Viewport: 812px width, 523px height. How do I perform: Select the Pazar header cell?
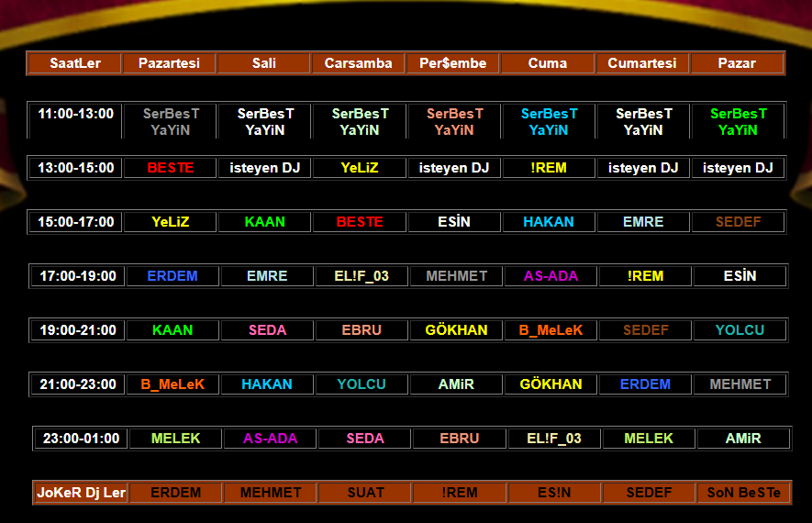pyautogui.click(x=737, y=63)
